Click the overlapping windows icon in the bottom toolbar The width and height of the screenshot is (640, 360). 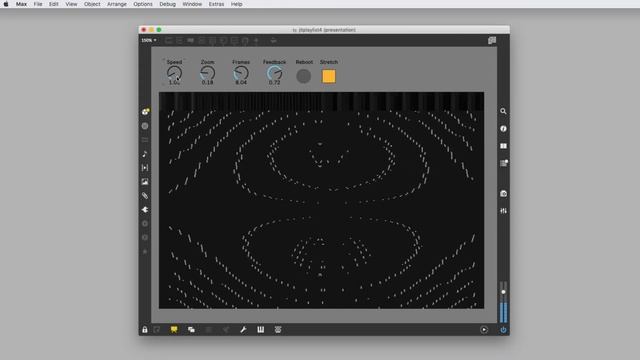191,329
